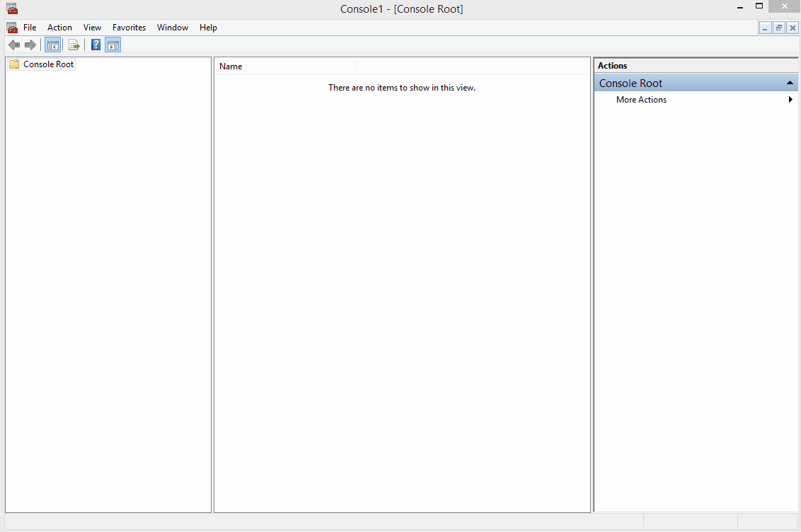Click More Actions in Actions pane
Viewport: 801px width, 532px height.
(x=642, y=100)
